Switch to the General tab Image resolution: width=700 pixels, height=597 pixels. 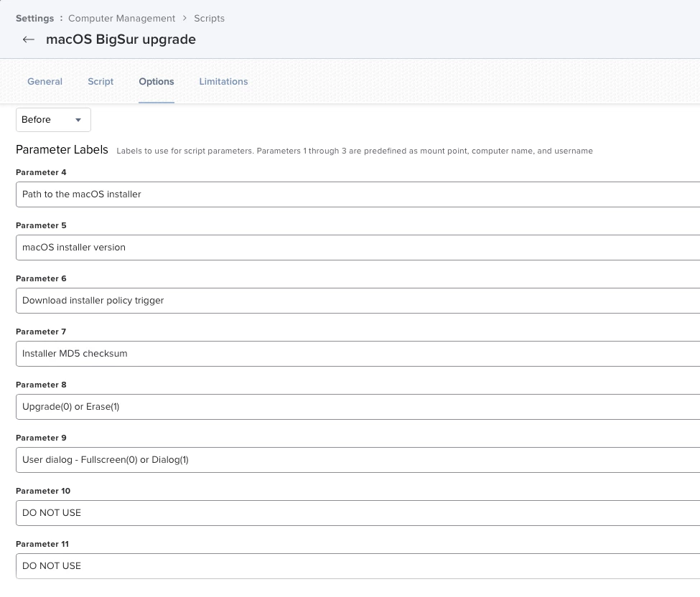click(45, 82)
